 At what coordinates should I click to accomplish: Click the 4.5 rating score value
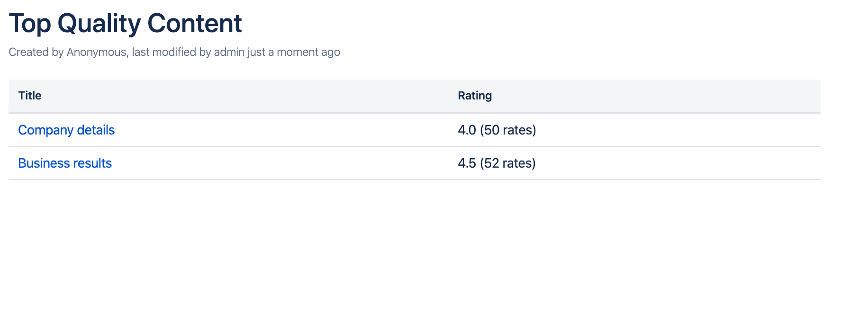coord(467,163)
